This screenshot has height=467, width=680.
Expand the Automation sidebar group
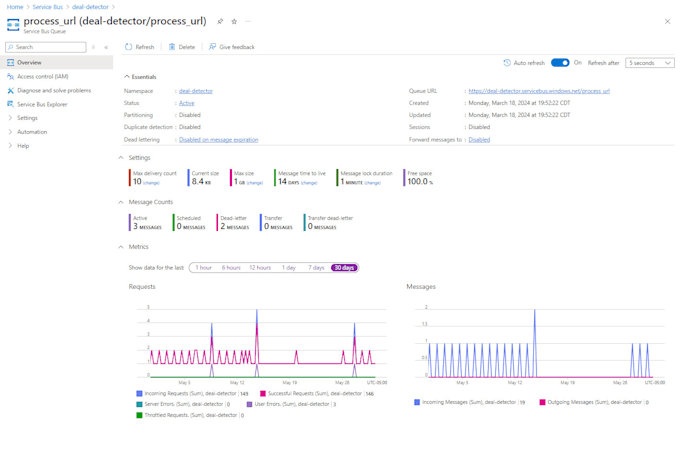31,132
